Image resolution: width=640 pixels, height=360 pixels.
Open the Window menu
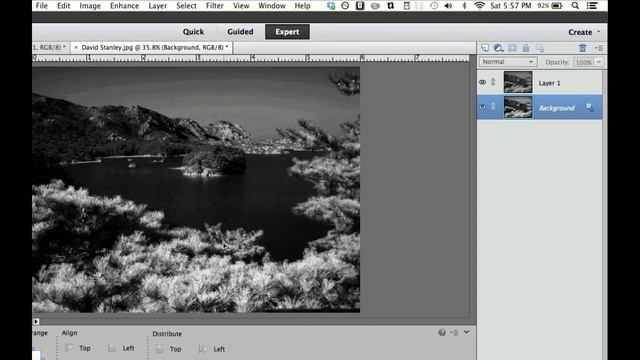[272, 6]
